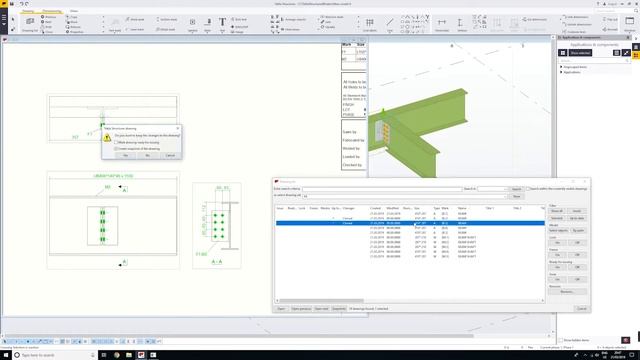Screen dimensions: 640x360
Task: Sort by Created column header
Action: (375, 208)
